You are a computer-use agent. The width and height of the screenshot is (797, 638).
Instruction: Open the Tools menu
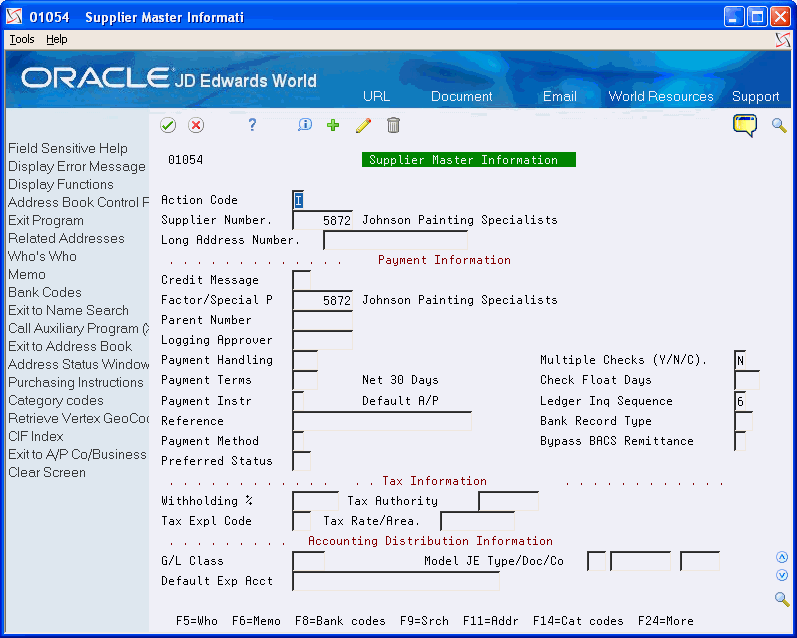[22, 40]
